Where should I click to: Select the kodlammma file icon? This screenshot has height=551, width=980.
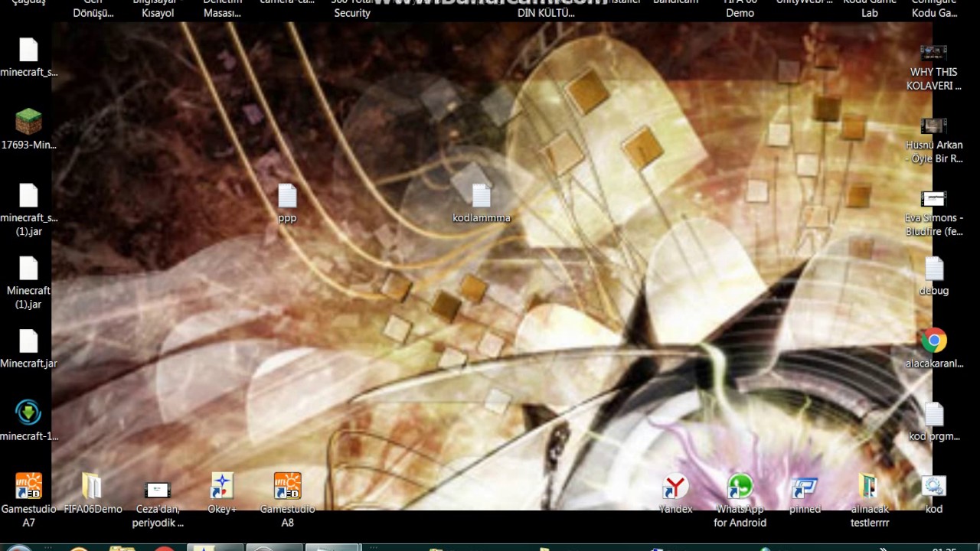[x=482, y=196]
